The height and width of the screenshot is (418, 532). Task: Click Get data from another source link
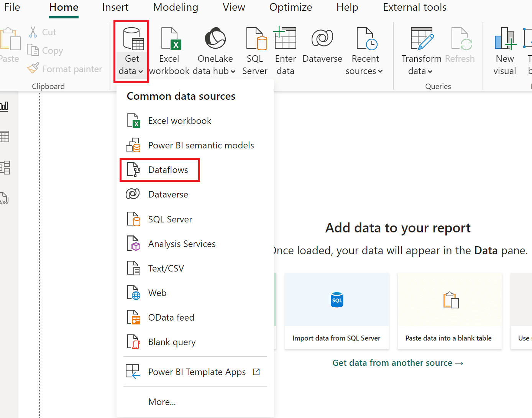(398, 363)
